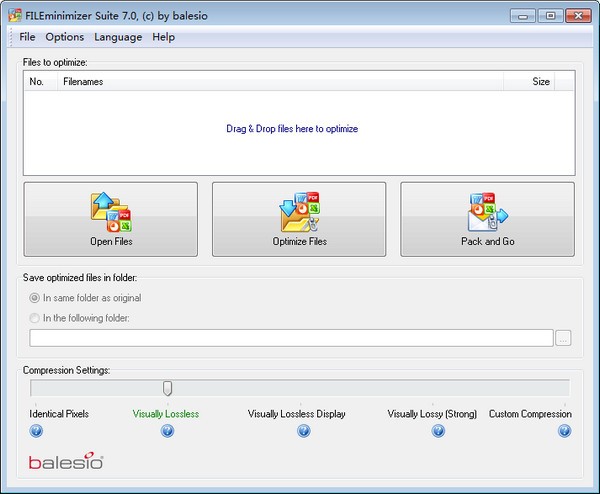This screenshot has height=494, width=600.
Task: Click the 'Visually Lossy (Strong)' label
Action: [432, 414]
